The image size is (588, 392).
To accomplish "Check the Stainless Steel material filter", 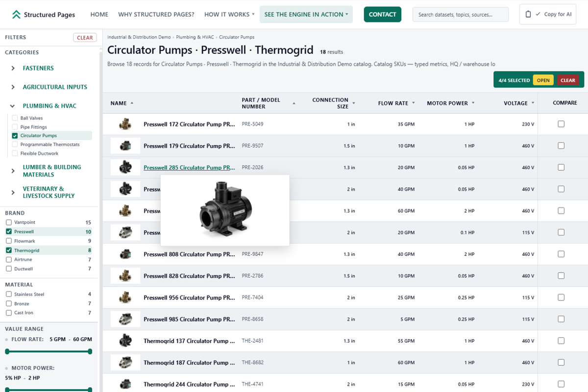I will tap(8, 294).
